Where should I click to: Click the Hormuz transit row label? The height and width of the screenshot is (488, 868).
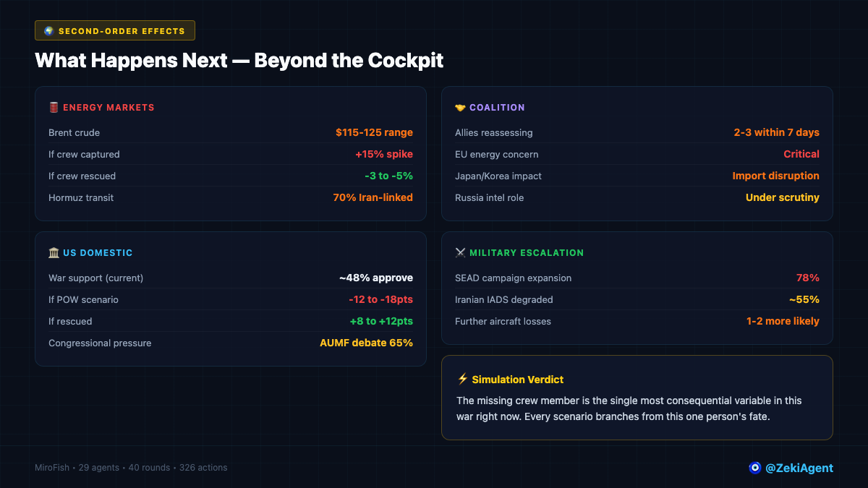coord(81,198)
